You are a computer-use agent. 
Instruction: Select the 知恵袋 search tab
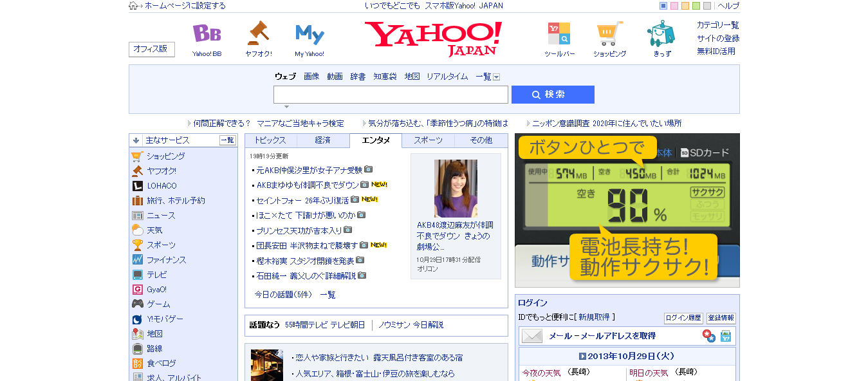[385, 77]
